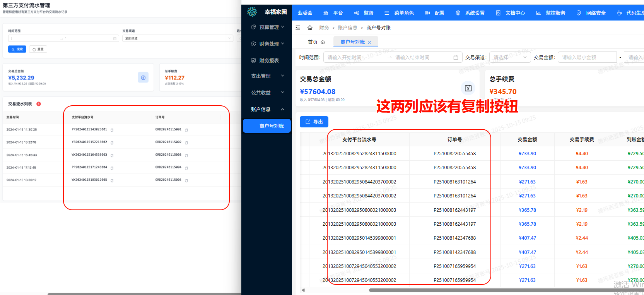This screenshot has width=644, height=295.
Task: Copy serial number YB20240115152218002 with its copy icon
Action: tap(112, 143)
